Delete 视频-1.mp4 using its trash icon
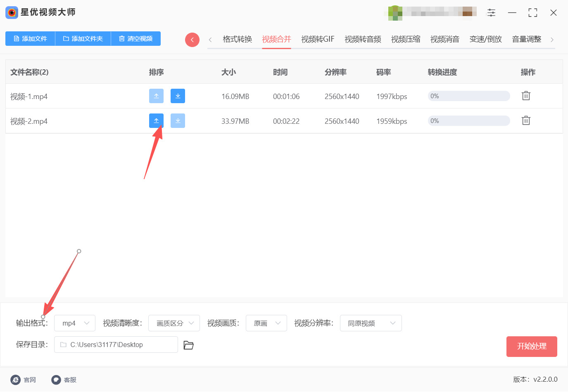Image resolution: width=568 pixels, height=392 pixels. click(526, 96)
